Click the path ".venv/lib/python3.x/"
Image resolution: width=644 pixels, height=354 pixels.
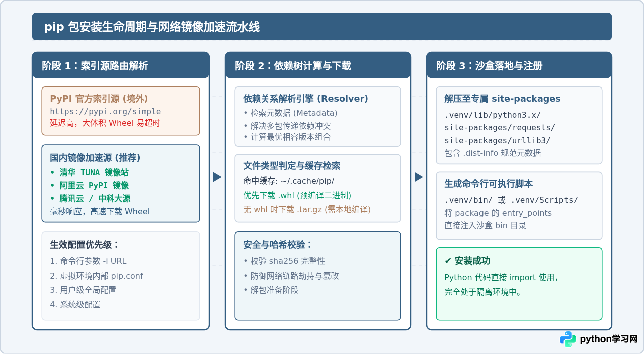[493, 115]
